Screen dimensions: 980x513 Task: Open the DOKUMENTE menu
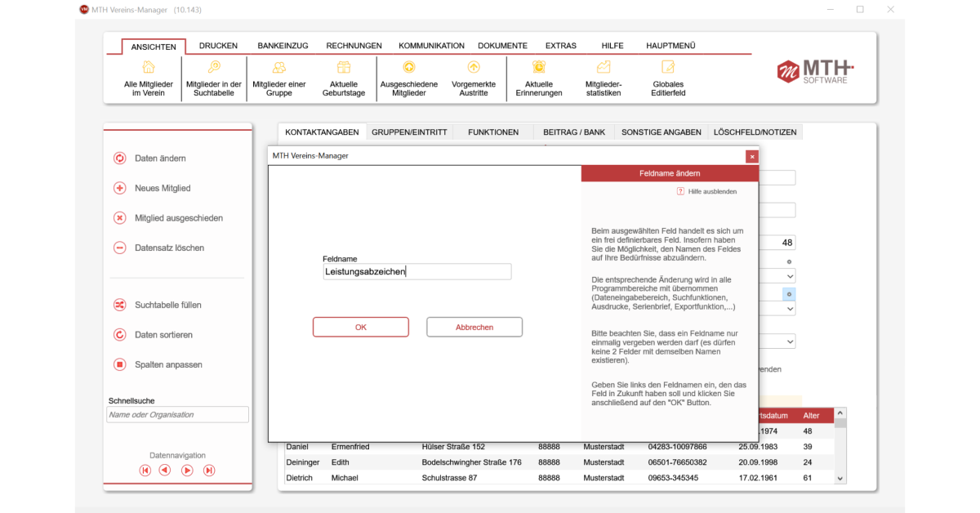click(x=502, y=46)
